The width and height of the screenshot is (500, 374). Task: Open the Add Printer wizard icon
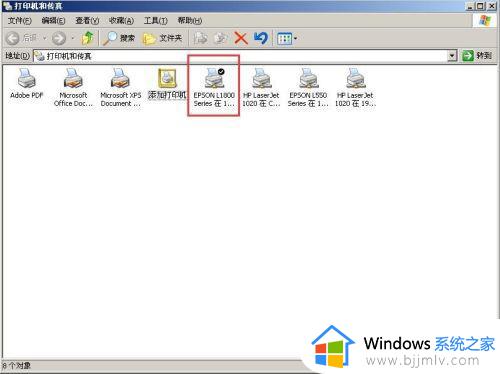tap(167, 83)
